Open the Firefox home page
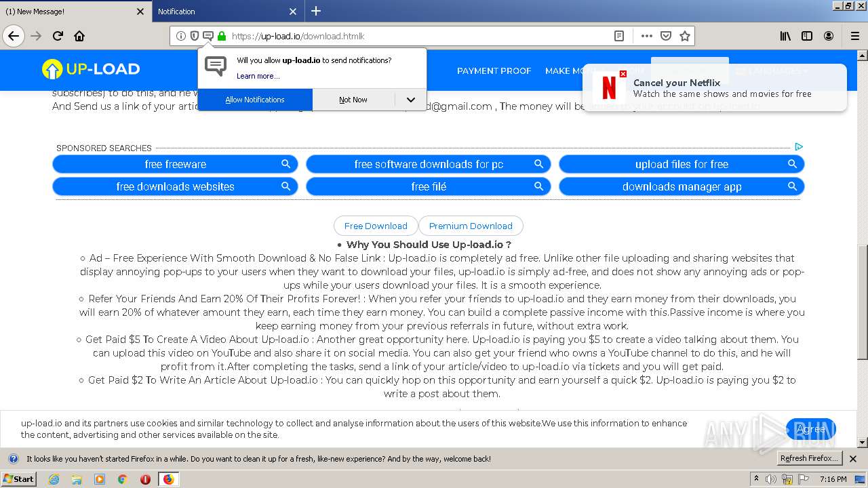868x488 pixels. pos(79,36)
